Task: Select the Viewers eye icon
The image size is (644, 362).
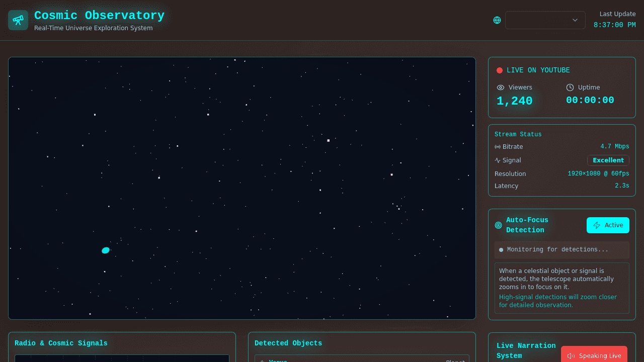Action: click(x=500, y=87)
